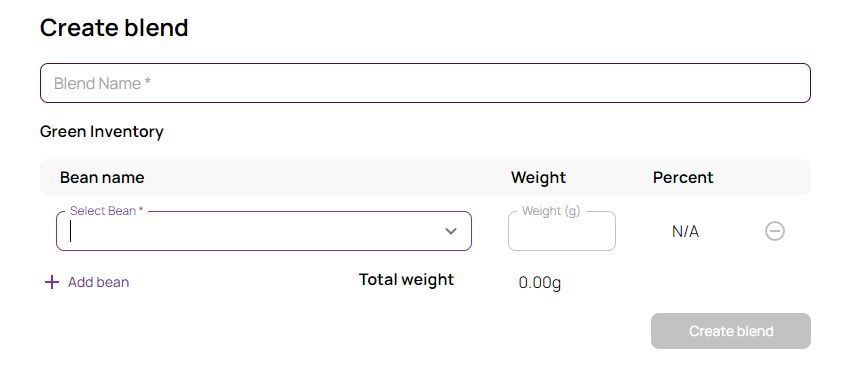
Task: Select the Weight column header
Action: click(539, 177)
